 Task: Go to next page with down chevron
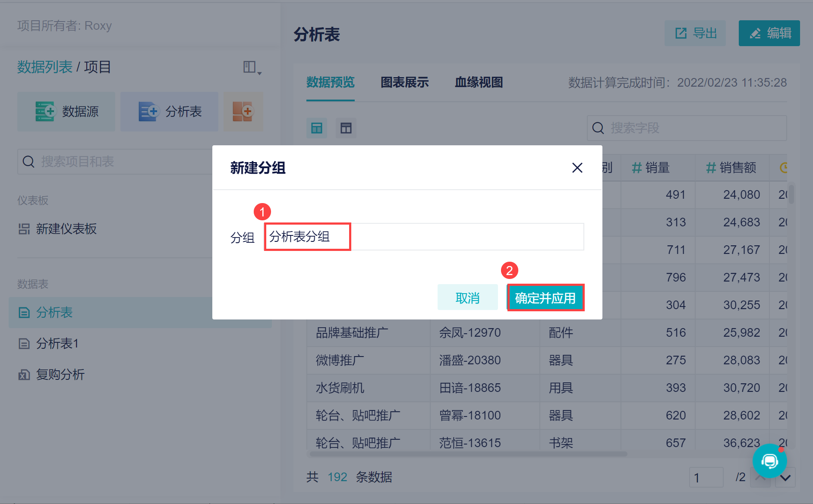click(x=785, y=478)
